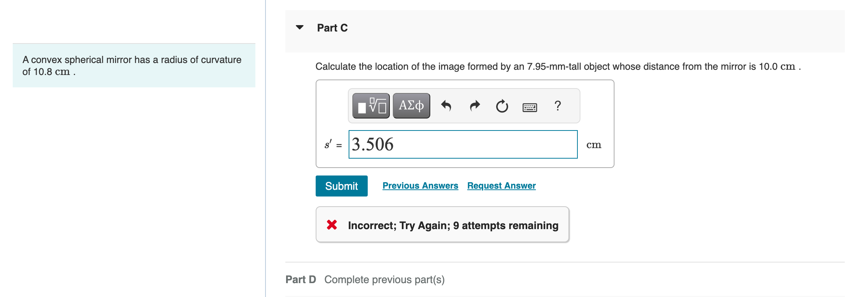
Task: Select the s' answer input field
Action: (x=463, y=144)
